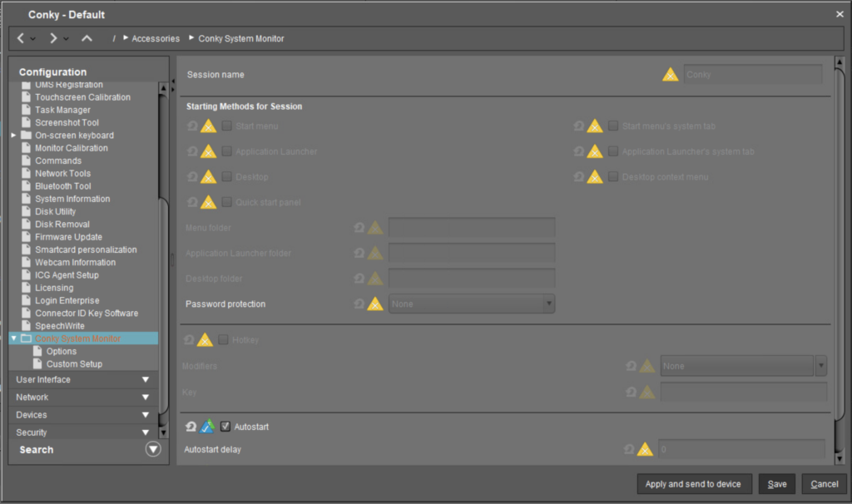Click warning triangle next to Session name
This screenshot has height=504, width=852.
tap(670, 74)
